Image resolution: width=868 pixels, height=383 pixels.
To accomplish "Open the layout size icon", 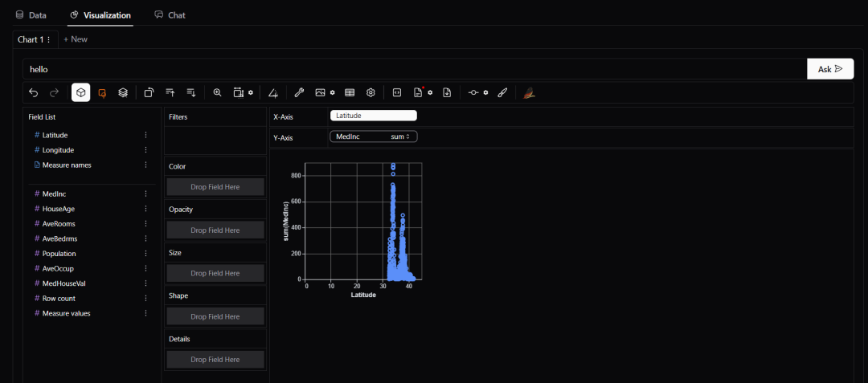I will tap(238, 93).
